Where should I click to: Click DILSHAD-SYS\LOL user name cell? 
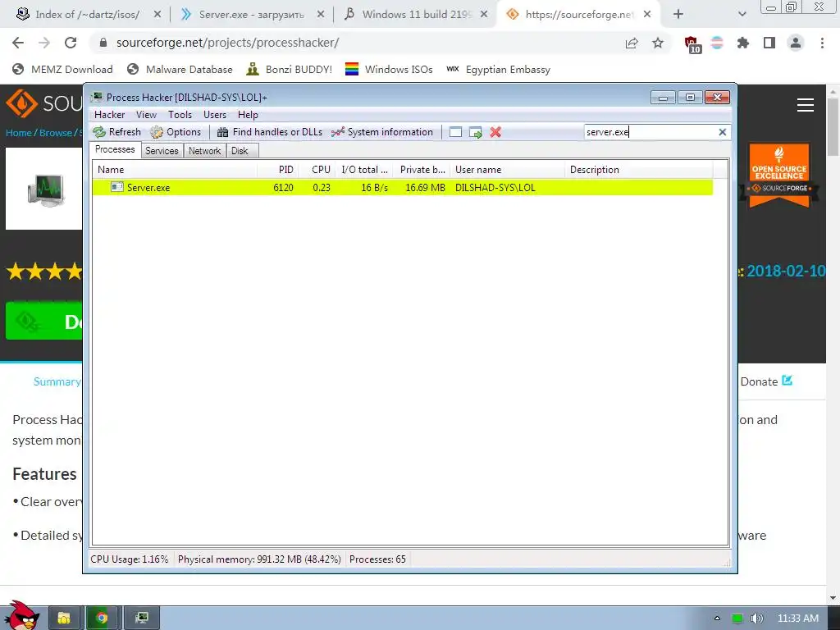(x=495, y=188)
